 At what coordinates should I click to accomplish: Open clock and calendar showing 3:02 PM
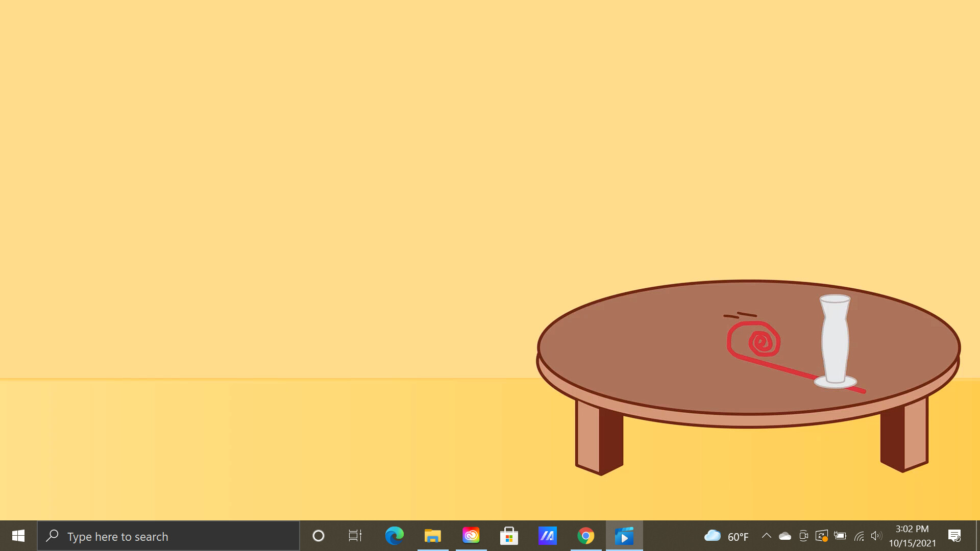point(912,536)
